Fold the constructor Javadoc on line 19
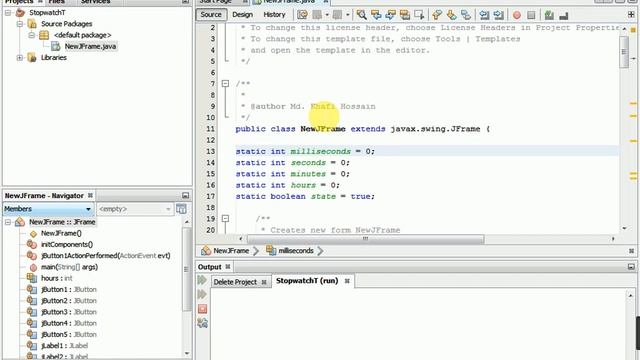 225,219
